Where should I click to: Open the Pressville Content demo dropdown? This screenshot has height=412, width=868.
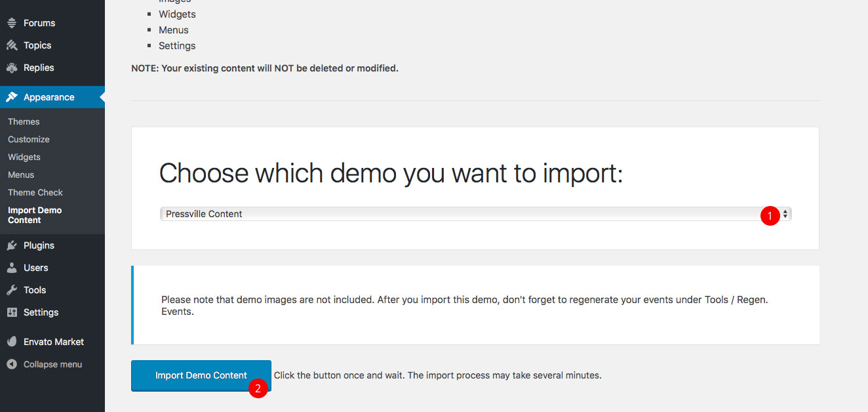click(x=459, y=214)
